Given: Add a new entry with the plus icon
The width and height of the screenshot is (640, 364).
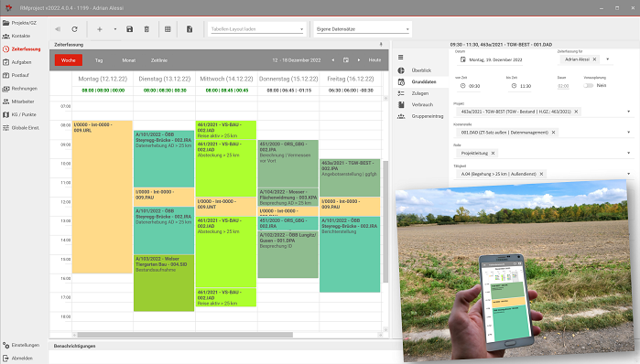Looking at the screenshot, I should pos(99,29).
